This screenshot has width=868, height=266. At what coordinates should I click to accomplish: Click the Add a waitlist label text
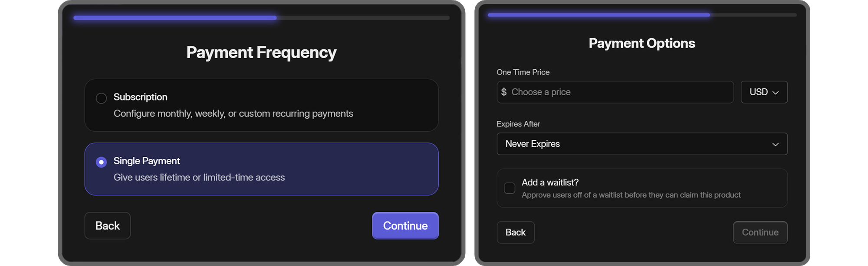(x=550, y=182)
